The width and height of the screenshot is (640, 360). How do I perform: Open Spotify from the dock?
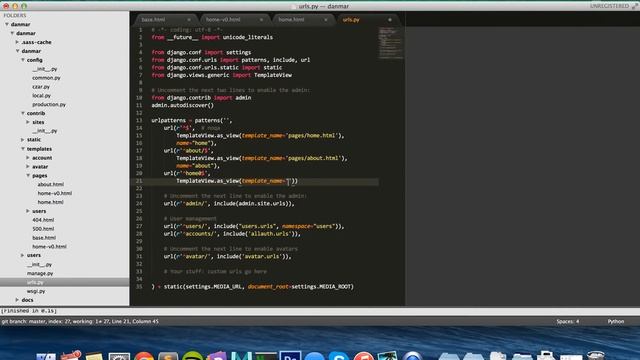[192, 355]
